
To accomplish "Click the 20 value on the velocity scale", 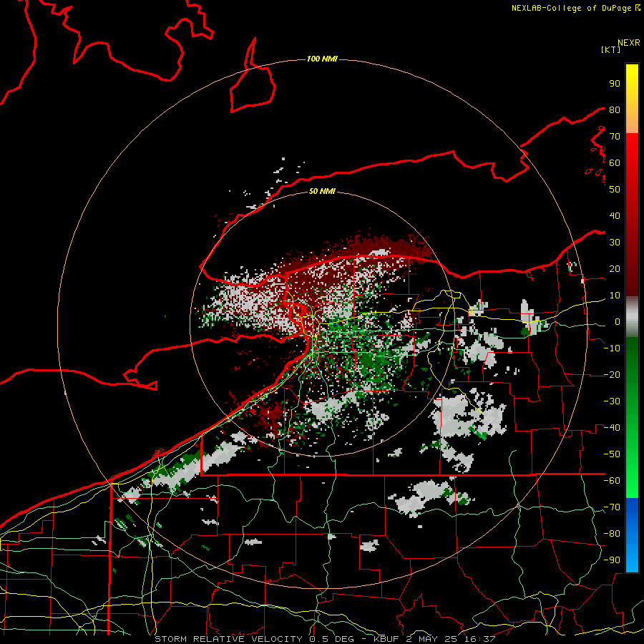I will (x=615, y=268).
